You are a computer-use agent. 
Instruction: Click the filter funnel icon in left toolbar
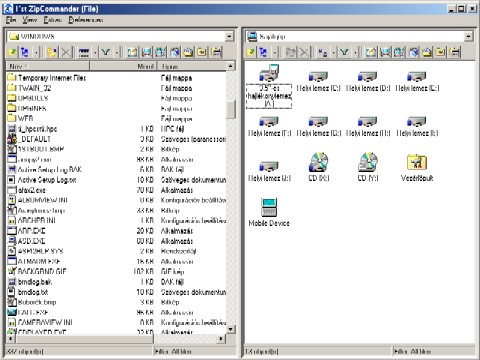[x=106, y=52]
